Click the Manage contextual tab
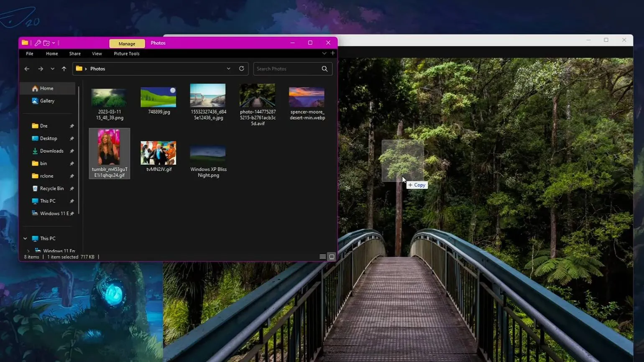Screen dimensions: 644x362 click(x=127, y=43)
